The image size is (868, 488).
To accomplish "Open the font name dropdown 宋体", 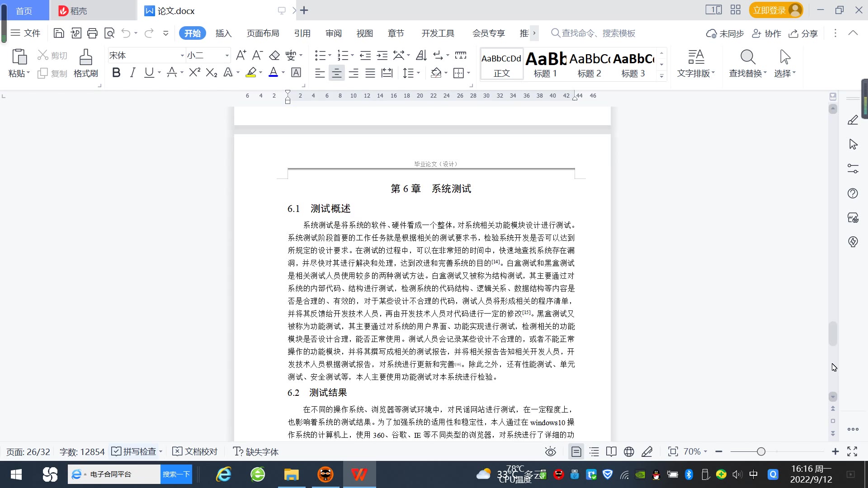I will [x=182, y=56].
